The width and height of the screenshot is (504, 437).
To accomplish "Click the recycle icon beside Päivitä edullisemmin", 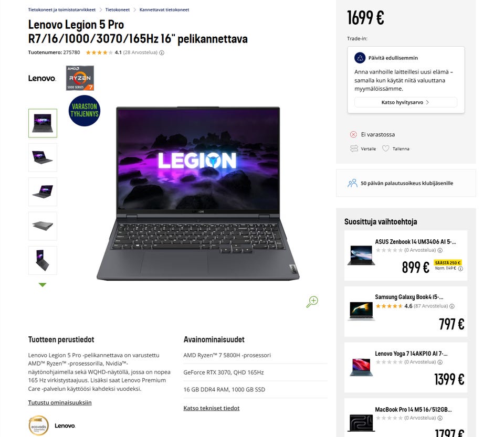I will [360, 58].
